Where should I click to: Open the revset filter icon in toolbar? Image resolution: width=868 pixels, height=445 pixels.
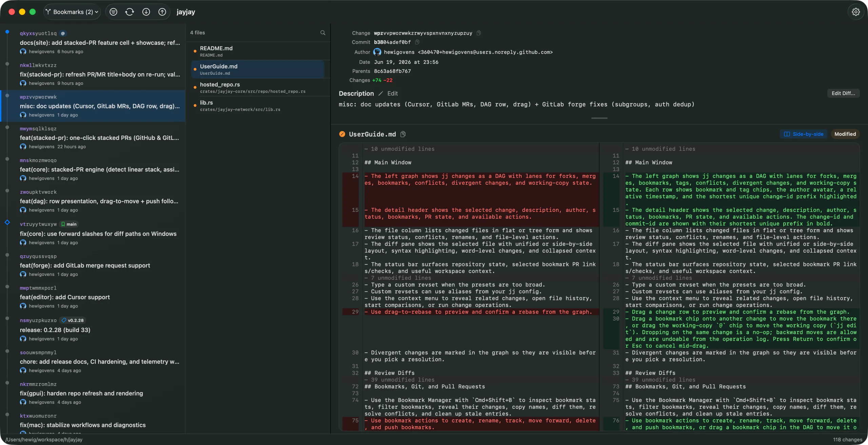click(x=113, y=12)
